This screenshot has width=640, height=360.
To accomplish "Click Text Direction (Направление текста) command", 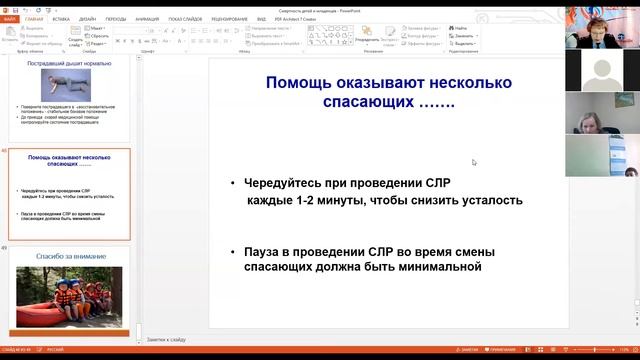I will click(x=269, y=28).
